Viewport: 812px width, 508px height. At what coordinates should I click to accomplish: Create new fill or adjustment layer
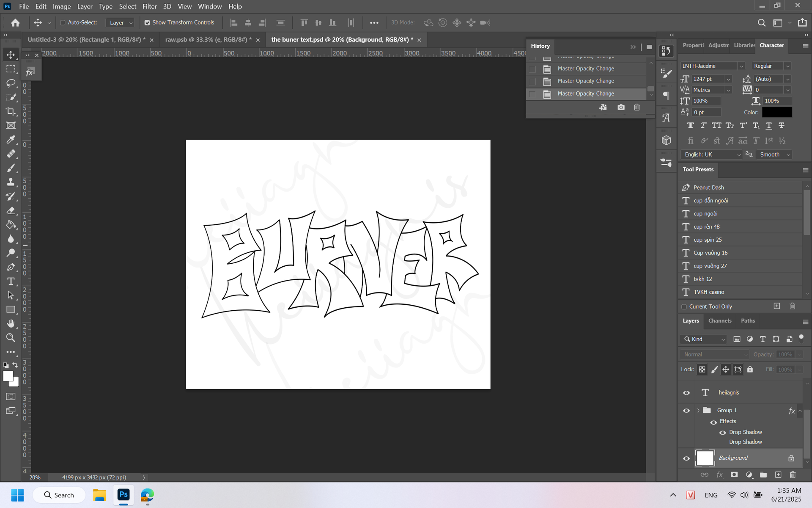click(749, 475)
